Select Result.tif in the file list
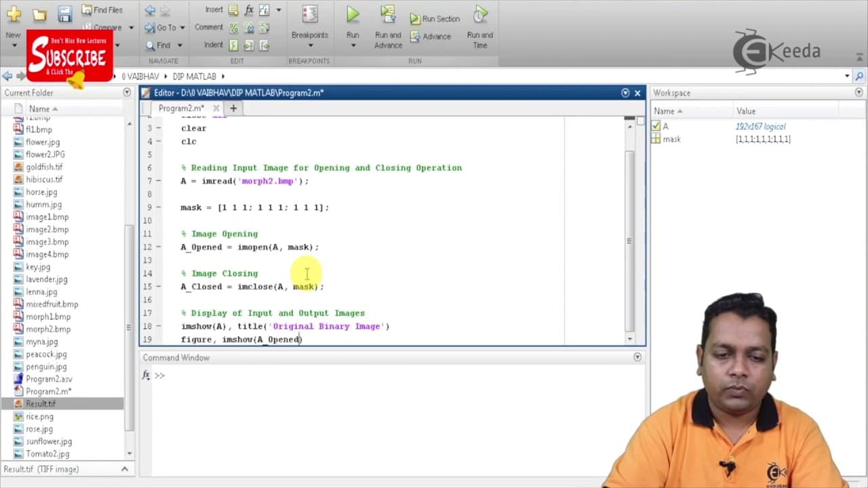 [x=41, y=404]
